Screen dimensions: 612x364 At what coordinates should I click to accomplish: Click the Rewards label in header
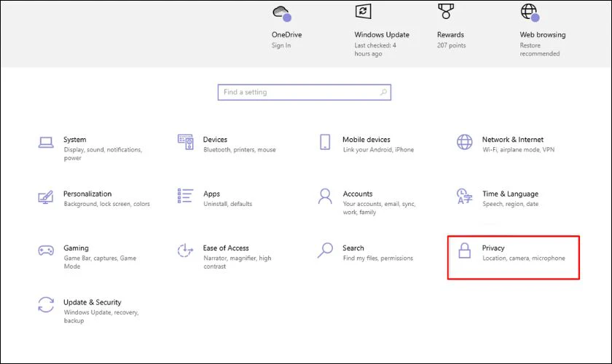coord(450,35)
